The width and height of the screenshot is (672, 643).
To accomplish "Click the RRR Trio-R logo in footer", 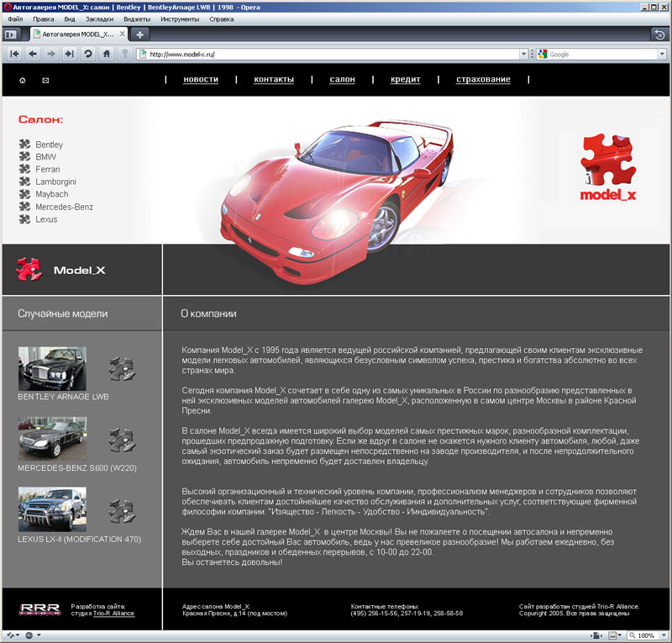I will pos(39,609).
